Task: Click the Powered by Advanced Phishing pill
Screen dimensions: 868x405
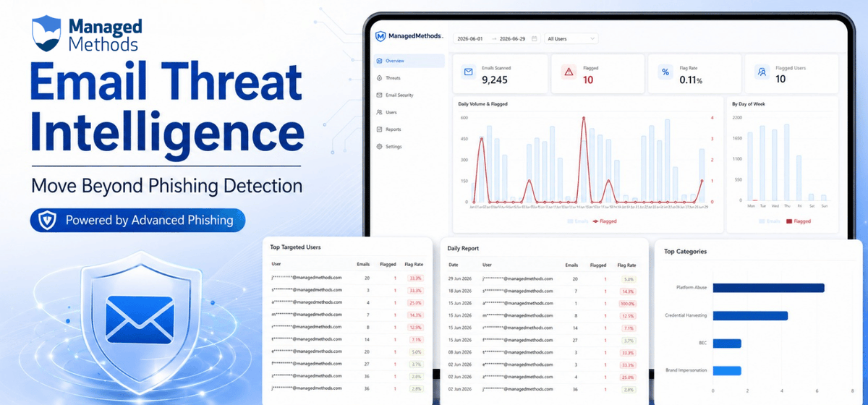Action: [x=137, y=221]
